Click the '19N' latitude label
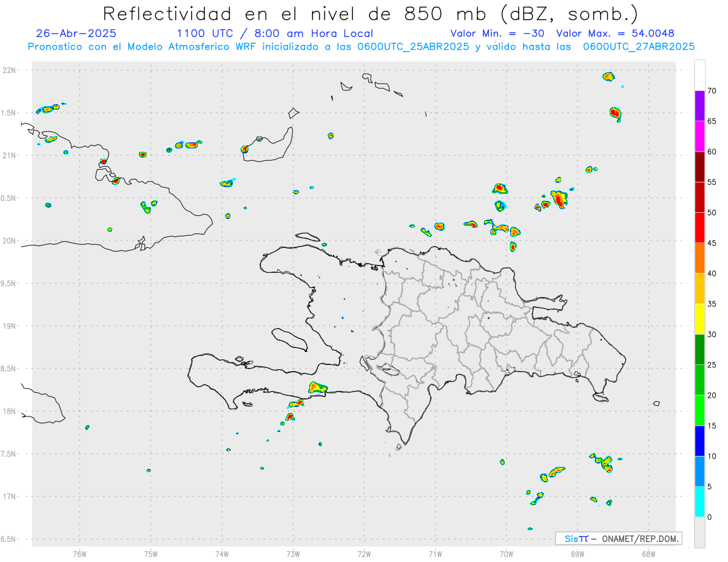728x562 pixels. 10,326
